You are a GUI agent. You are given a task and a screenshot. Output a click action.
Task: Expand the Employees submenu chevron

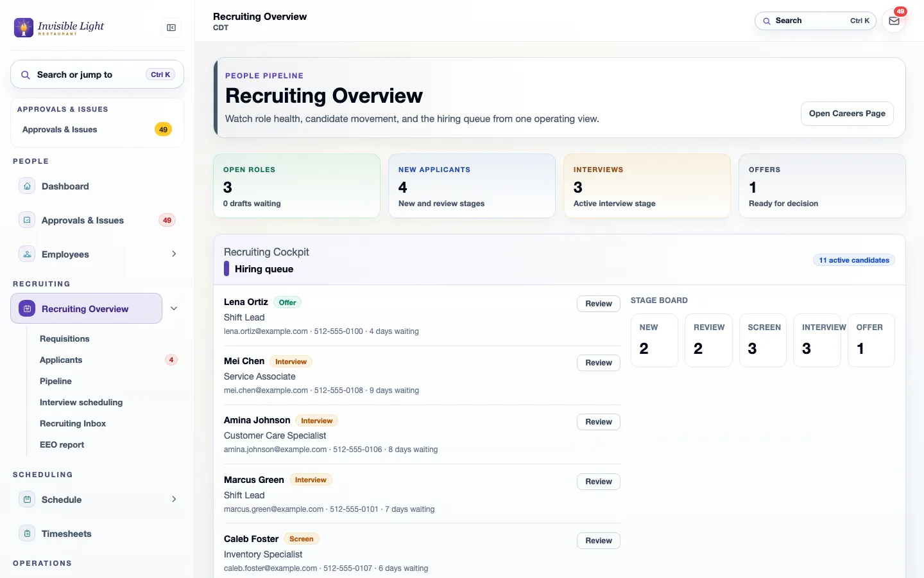point(174,254)
